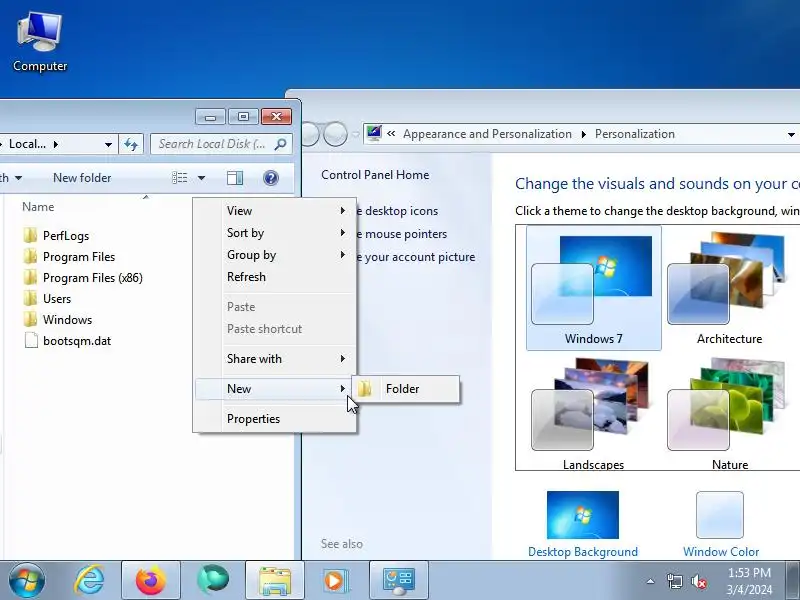The height and width of the screenshot is (600, 800).
Task: Click the breadcrumb overflow chevrons in Control Panel
Action: click(x=391, y=134)
